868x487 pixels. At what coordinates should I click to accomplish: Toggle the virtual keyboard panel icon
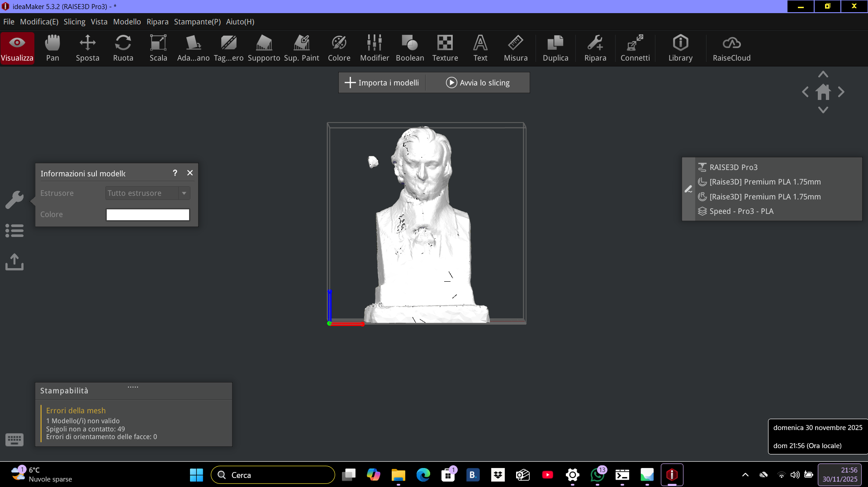pos(14,440)
